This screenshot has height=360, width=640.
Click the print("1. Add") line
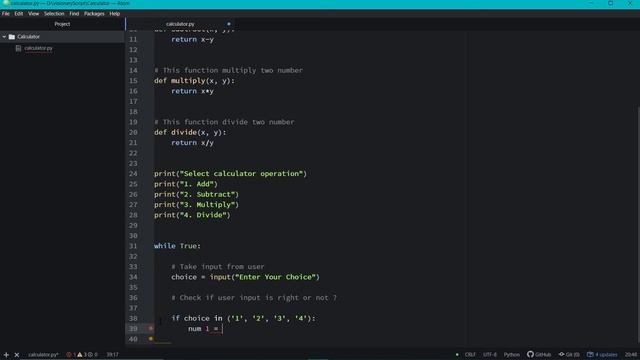[186, 184]
